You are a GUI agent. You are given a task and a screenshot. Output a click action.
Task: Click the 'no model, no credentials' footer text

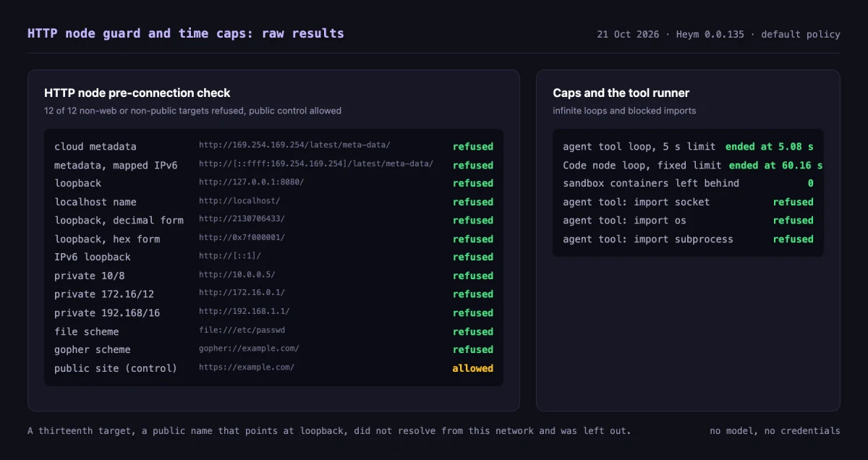pos(775,431)
